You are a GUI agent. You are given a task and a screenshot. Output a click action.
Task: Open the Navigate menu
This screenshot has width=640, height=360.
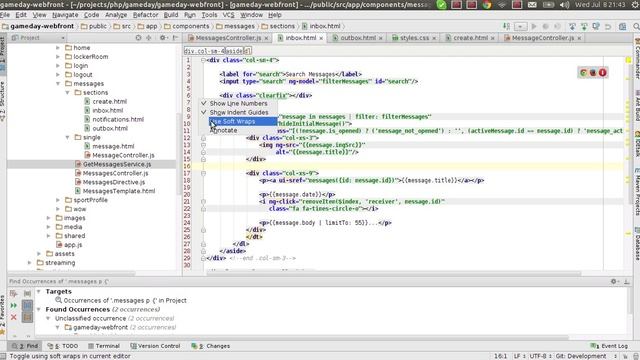[65, 15]
